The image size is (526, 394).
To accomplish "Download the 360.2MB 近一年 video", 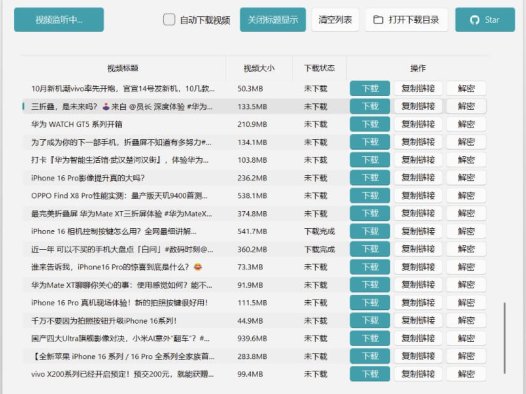I will [x=370, y=249].
